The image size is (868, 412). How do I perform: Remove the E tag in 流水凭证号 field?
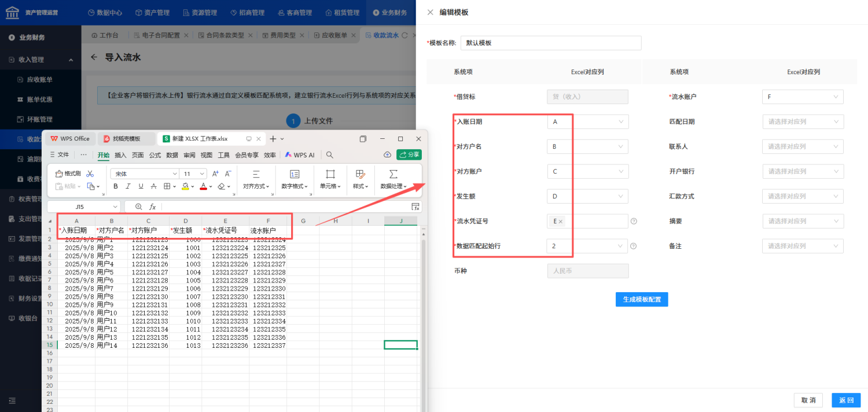pos(561,222)
